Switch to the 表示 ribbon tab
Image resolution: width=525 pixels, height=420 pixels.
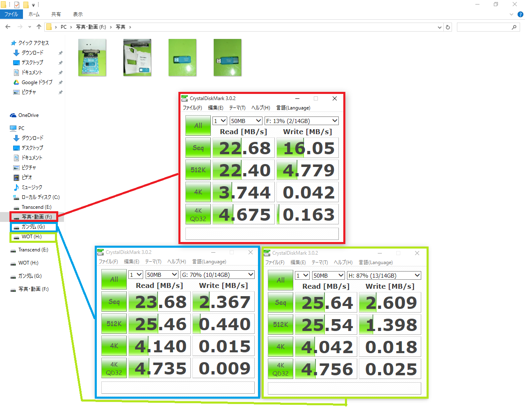pyautogui.click(x=78, y=14)
